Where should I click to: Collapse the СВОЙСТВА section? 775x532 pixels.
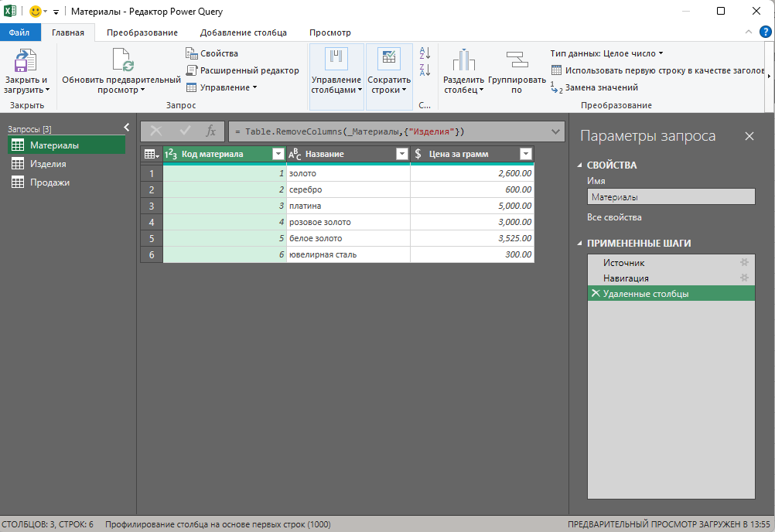click(x=580, y=165)
